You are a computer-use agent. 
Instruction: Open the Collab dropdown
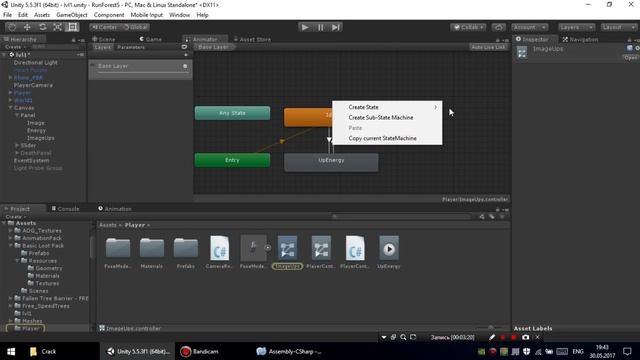[468, 27]
